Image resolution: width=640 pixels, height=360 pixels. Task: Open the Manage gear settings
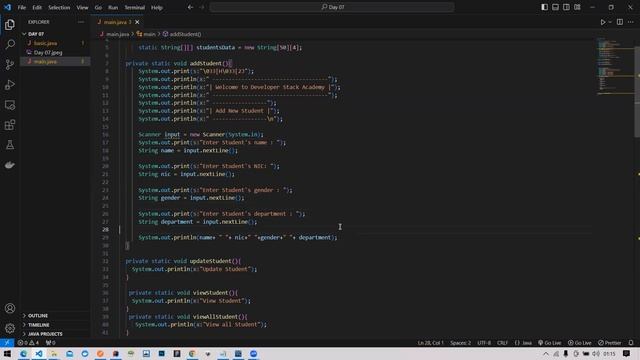10,328
